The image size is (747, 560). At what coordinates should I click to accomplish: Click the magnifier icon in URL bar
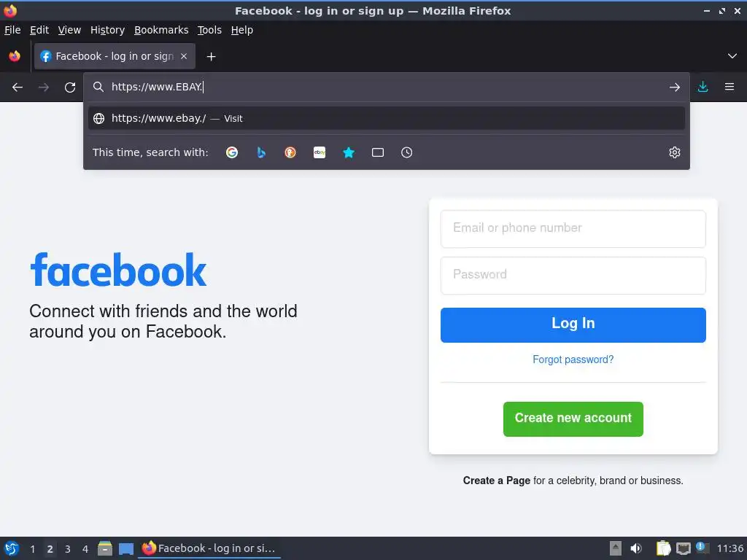[x=98, y=87]
